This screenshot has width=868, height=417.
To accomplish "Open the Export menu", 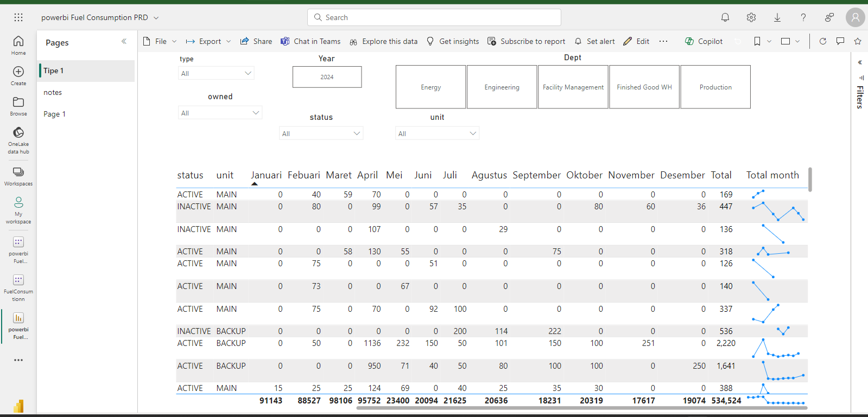I will coord(208,41).
